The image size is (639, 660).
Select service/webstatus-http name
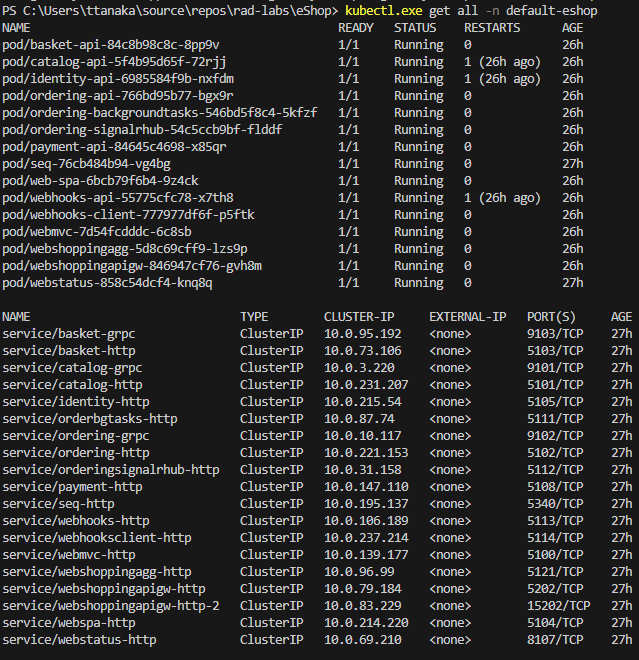tap(79, 640)
